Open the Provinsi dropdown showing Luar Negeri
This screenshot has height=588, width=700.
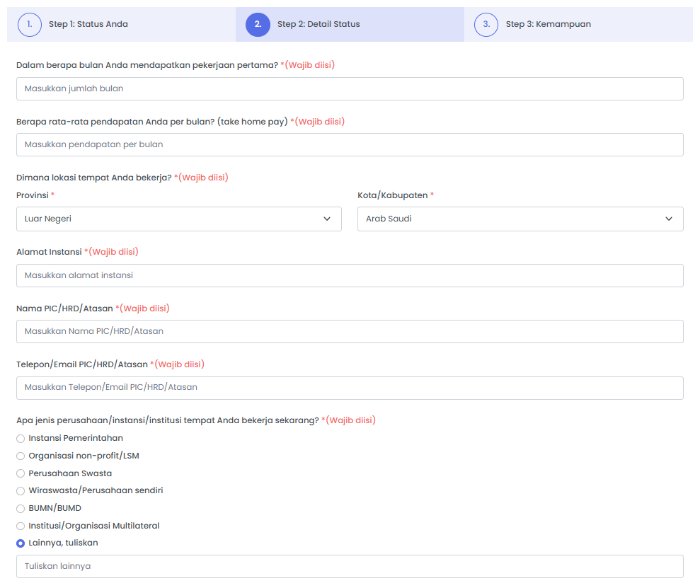tap(178, 219)
